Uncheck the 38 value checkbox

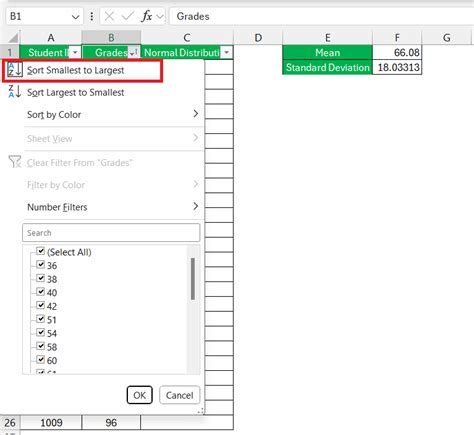[40, 278]
